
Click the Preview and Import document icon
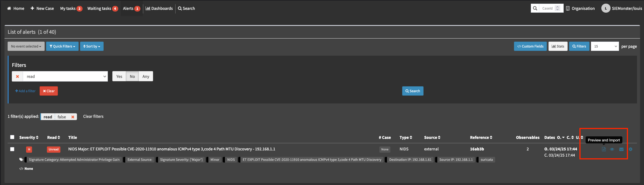tap(604, 149)
